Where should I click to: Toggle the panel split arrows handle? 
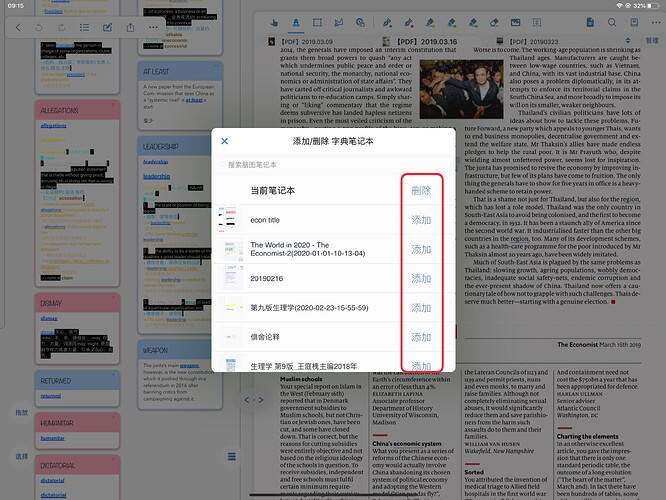click(254, 400)
